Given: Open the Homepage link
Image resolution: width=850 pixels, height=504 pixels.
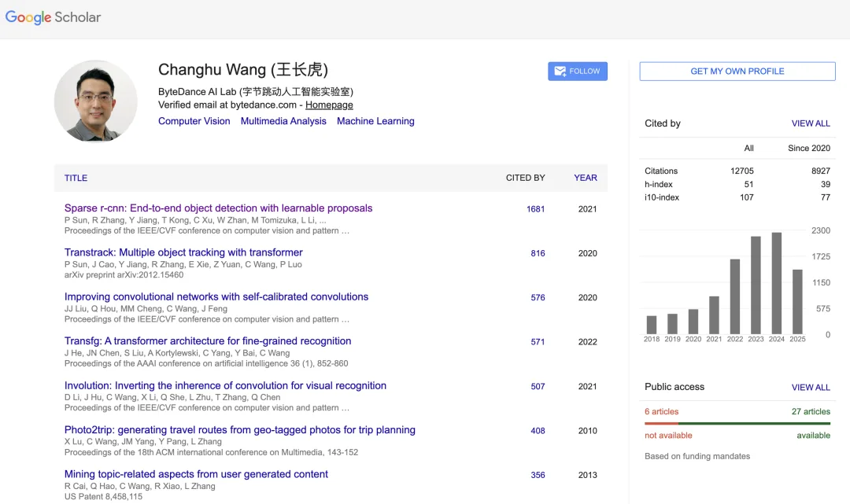Looking at the screenshot, I should 329,105.
